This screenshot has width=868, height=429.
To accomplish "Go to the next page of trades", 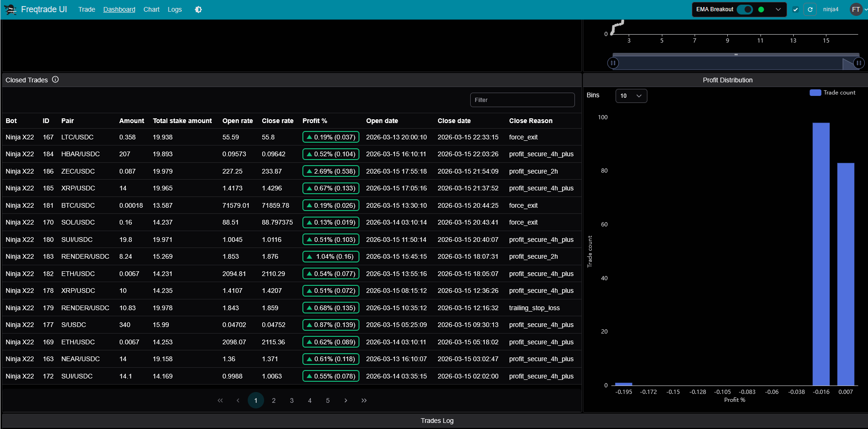I will tap(346, 400).
